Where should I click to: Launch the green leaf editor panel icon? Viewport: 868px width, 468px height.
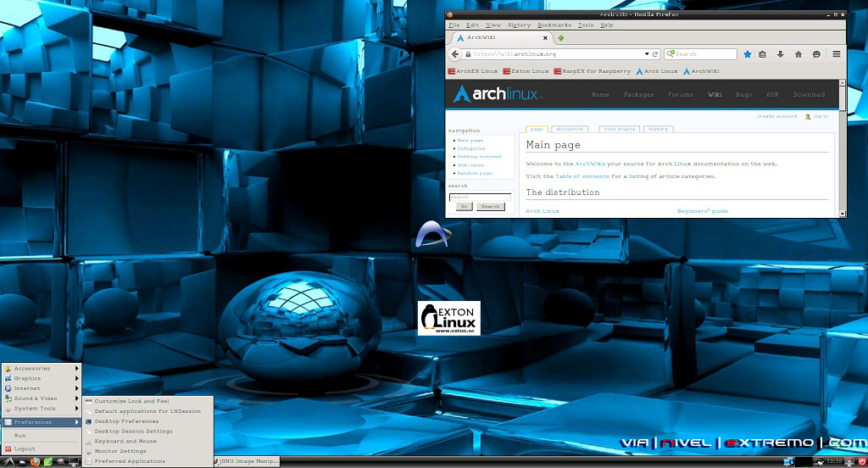(x=47, y=462)
